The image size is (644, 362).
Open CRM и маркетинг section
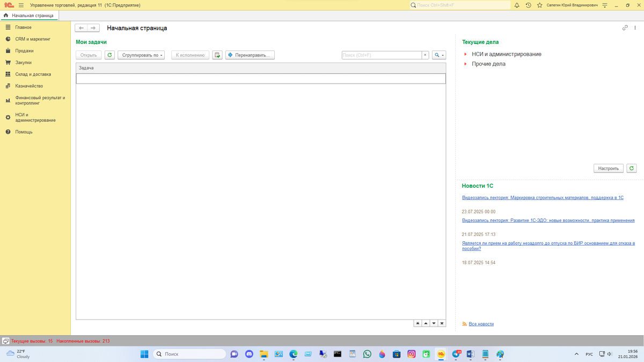(32, 39)
